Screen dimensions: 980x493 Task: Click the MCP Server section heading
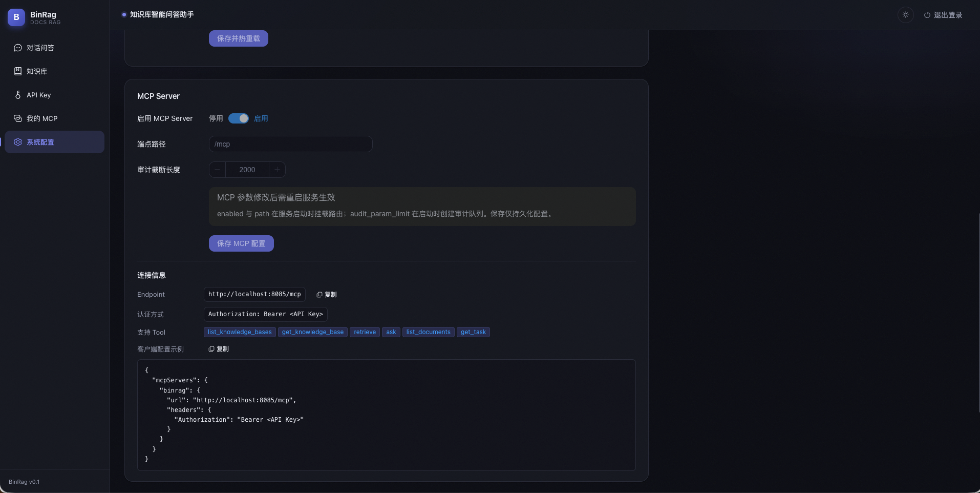[x=159, y=96]
